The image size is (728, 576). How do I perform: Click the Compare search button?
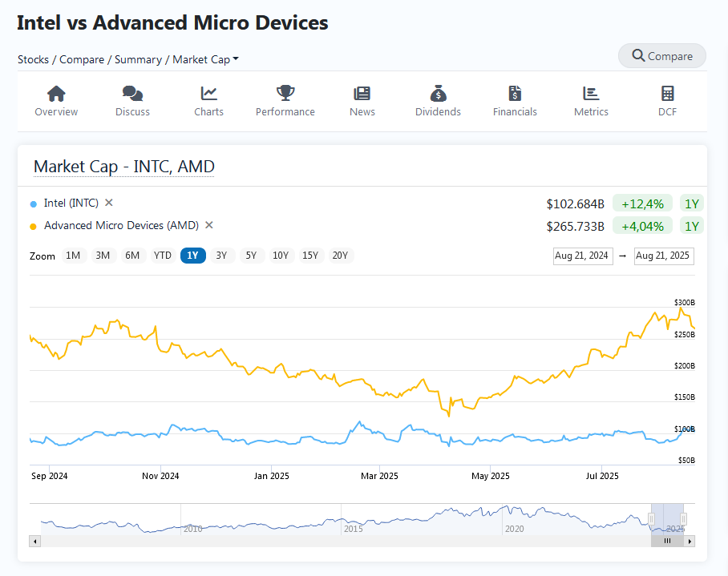tap(662, 56)
